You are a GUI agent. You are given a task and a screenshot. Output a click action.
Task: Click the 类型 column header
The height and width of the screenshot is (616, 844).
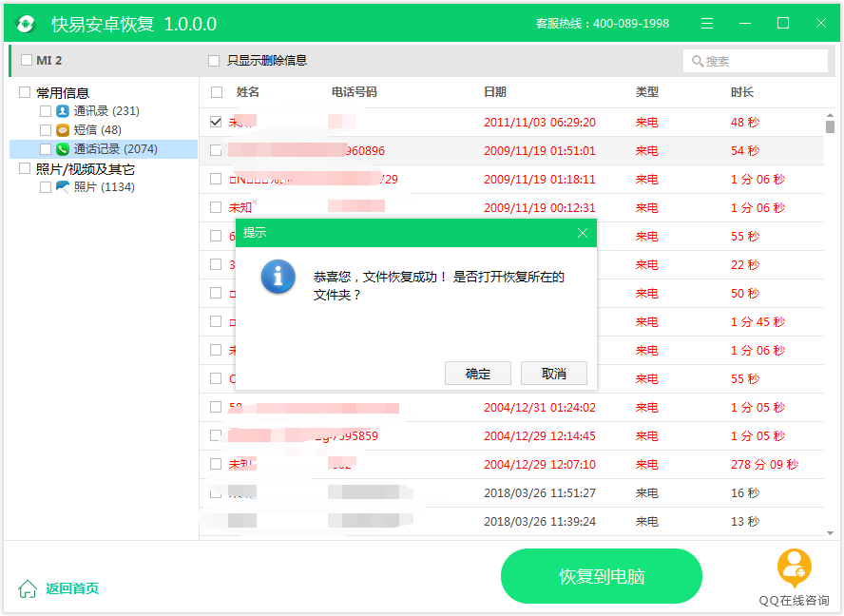point(647,92)
